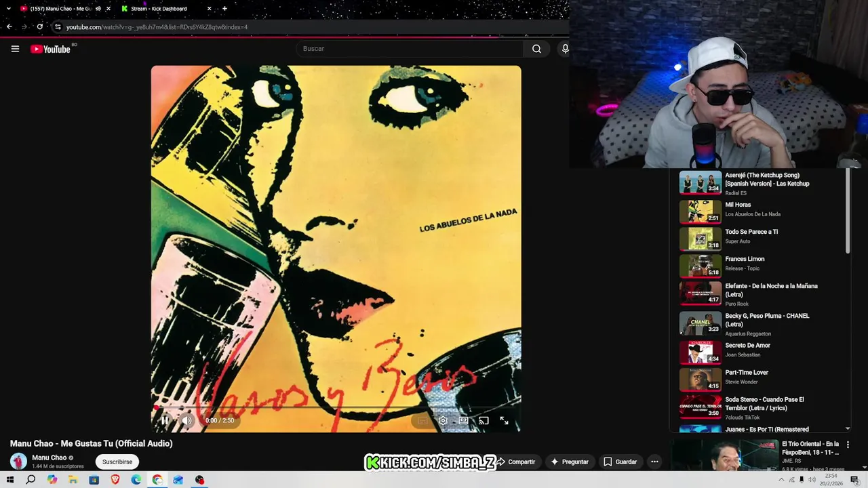Mute tab via speaker icon on Manu Chao tab
868x488 pixels.
(98, 9)
